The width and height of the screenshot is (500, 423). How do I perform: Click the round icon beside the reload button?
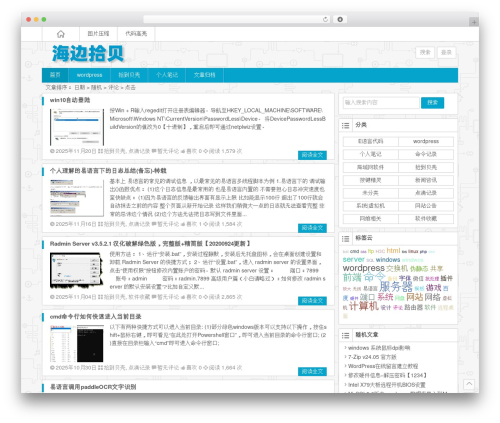340,19
